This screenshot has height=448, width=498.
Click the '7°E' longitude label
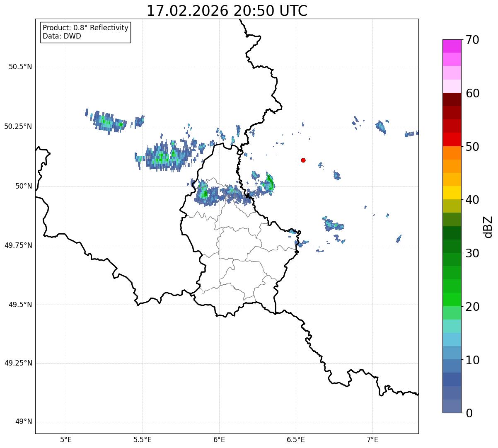pyautogui.click(x=372, y=440)
